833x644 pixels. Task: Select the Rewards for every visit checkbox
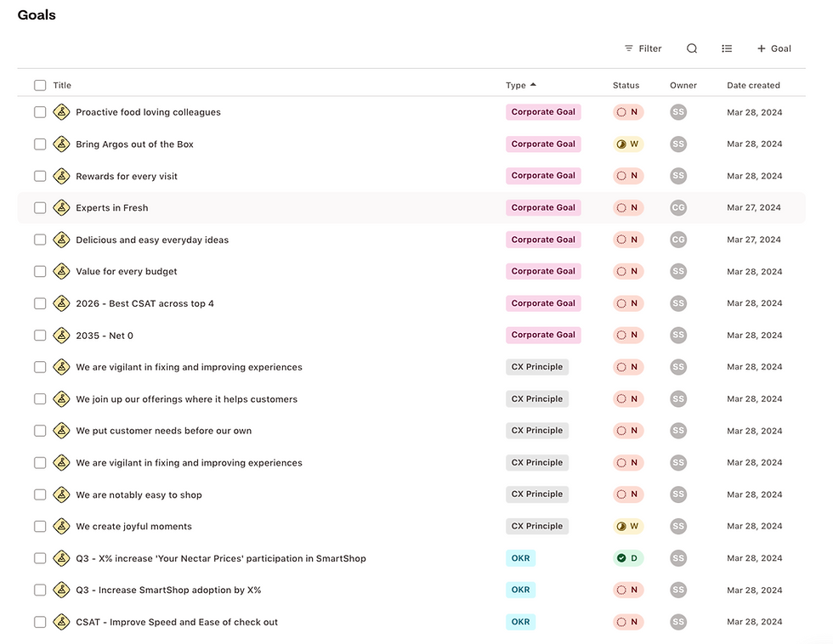[x=40, y=176]
